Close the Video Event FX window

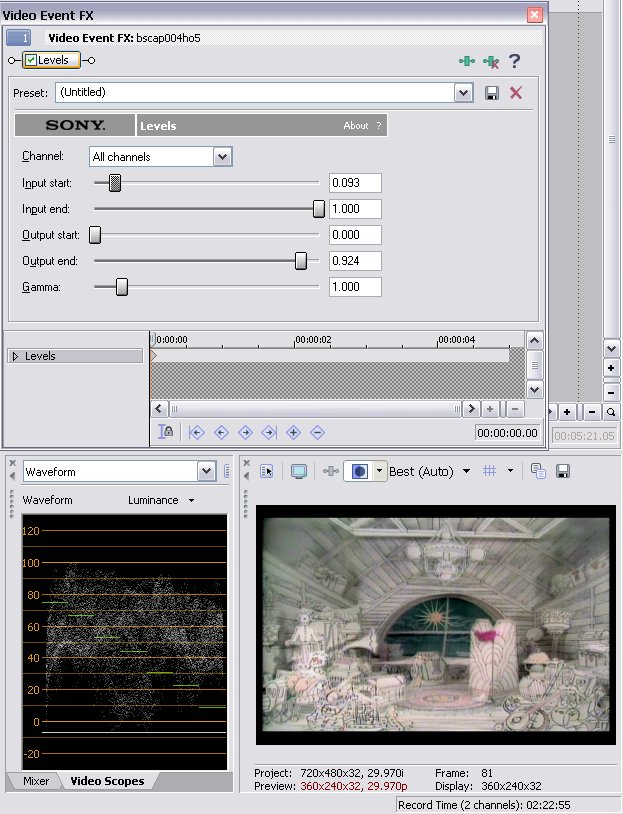click(x=534, y=15)
